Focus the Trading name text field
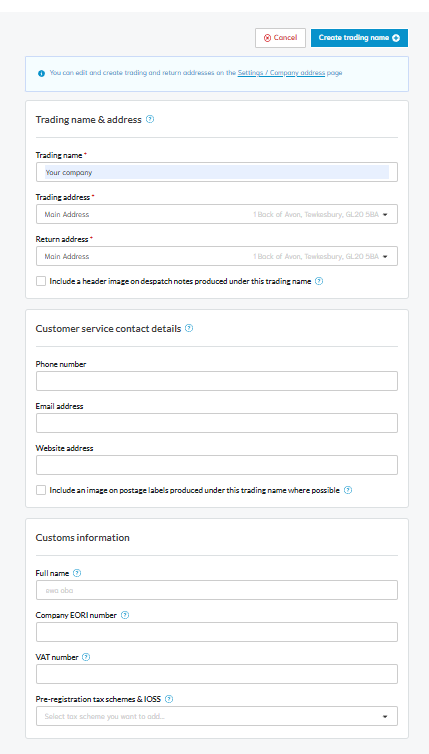Screen dimensions: 429x754 217,172
